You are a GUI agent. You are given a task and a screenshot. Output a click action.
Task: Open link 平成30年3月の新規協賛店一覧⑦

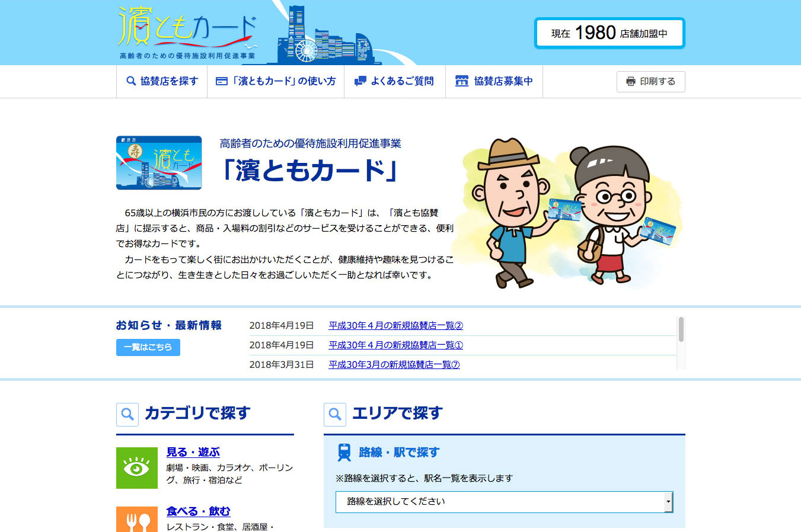pos(394,364)
